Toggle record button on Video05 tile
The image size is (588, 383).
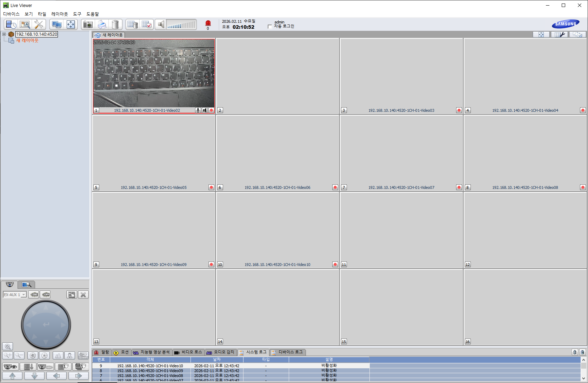click(211, 187)
